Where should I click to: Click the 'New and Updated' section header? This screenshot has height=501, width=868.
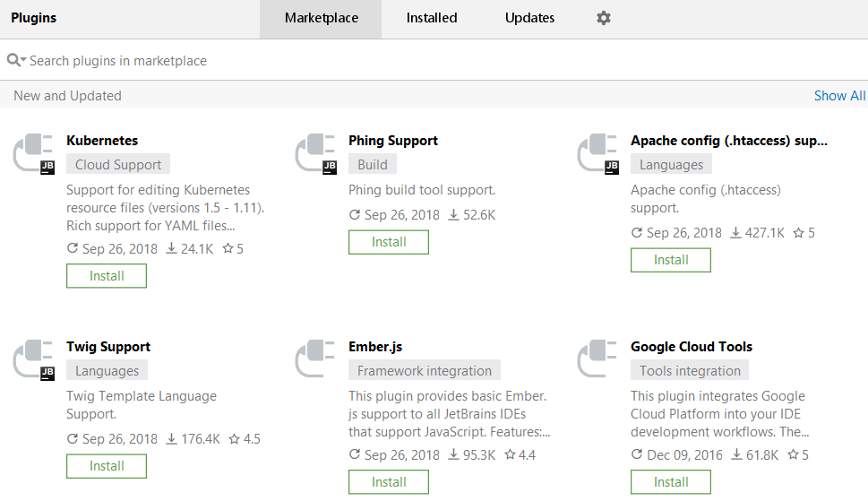[x=67, y=96]
